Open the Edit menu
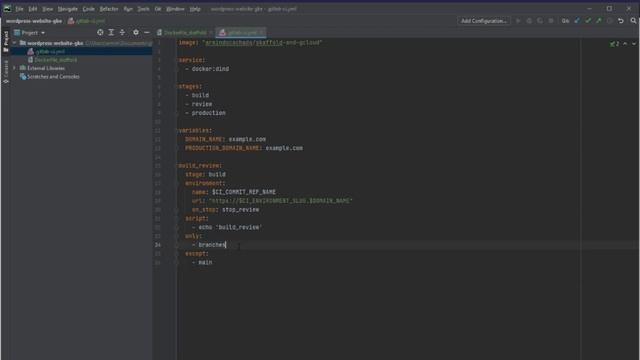The height and width of the screenshot is (360, 640). [33, 9]
